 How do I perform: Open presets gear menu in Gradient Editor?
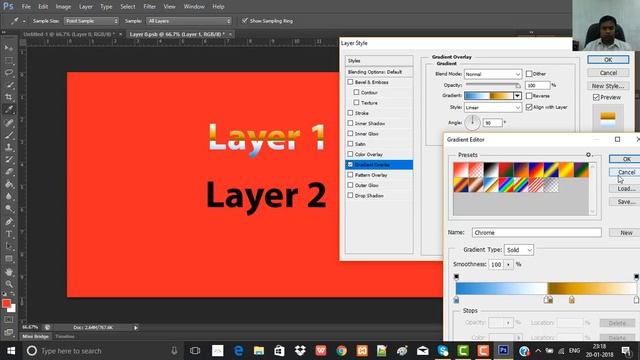(589, 155)
